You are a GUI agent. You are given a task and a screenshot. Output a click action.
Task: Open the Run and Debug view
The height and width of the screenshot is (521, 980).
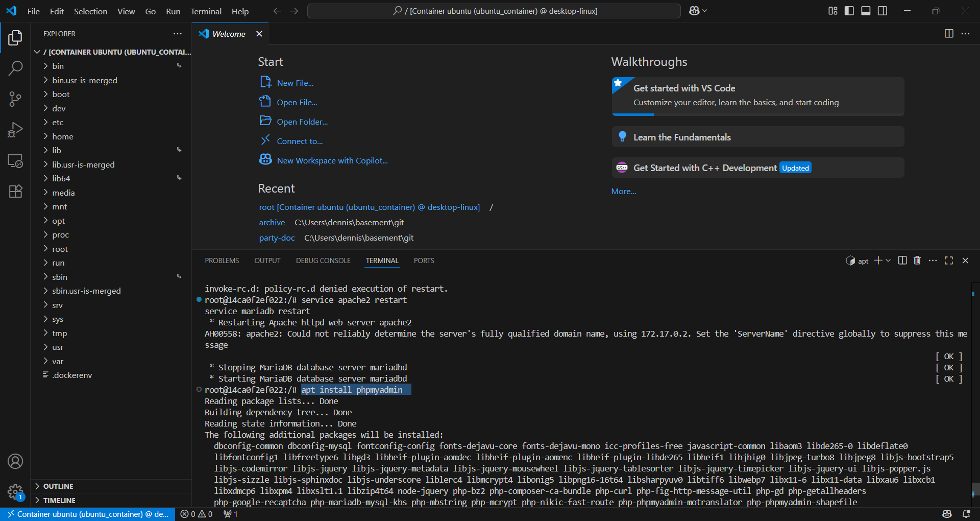pyautogui.click(x=15, y=130)
